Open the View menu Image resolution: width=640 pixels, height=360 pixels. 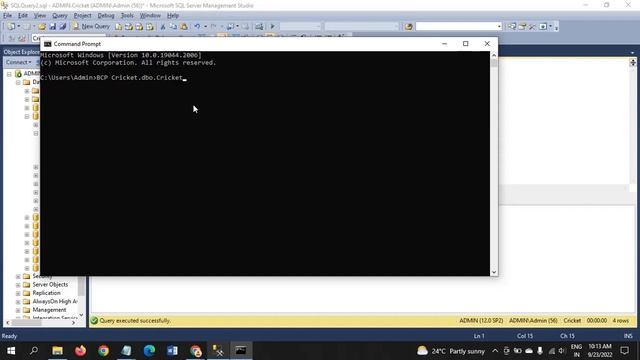(40, 16)
